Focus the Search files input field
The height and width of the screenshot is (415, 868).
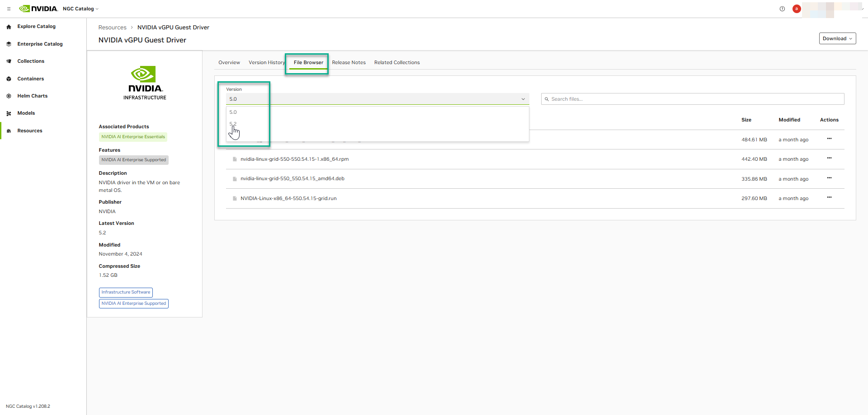click(693, 99)
